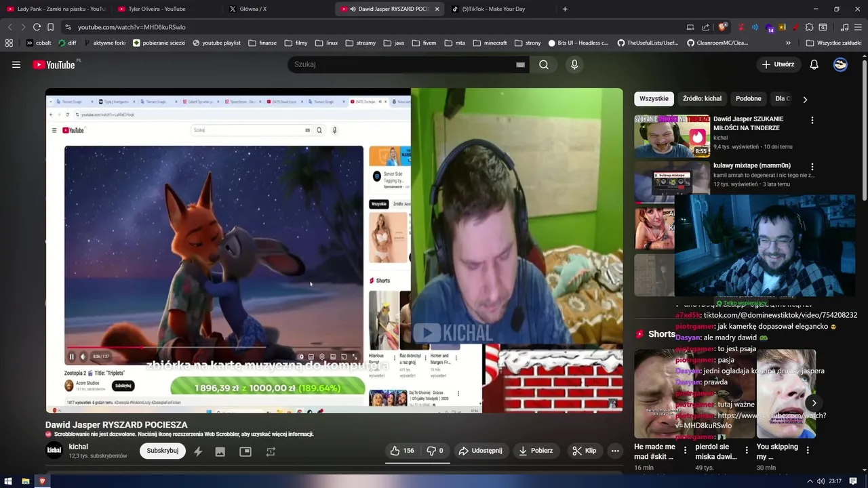The height and width of the screenshot is (488, 868).
Task: Open the media control music note icon
Action: pyautogui.click(x=844, y=27)
